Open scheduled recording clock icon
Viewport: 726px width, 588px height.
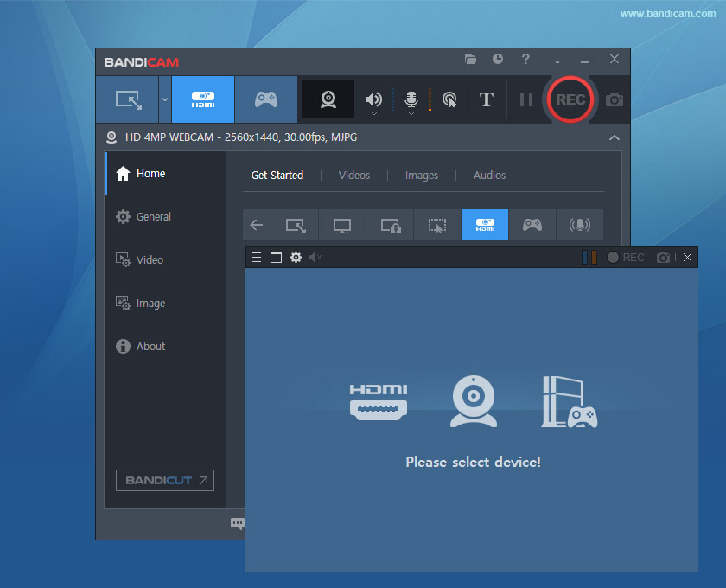pos(498,60)
